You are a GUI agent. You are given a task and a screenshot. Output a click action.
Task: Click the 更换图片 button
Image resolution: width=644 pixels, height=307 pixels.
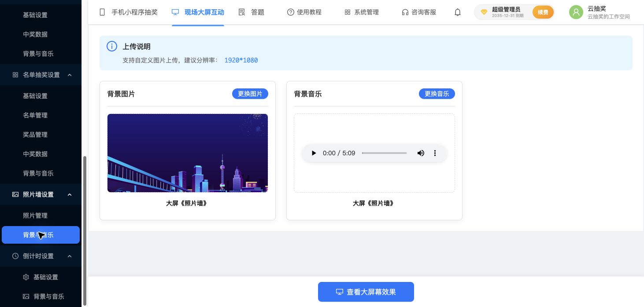[250, 94]
